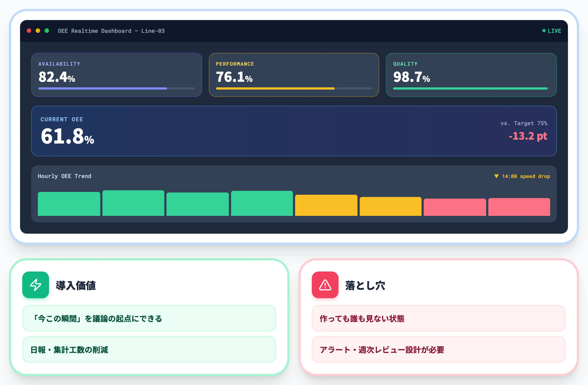
Task: Select the second yellow hourly trend bar
Action: 391,206
